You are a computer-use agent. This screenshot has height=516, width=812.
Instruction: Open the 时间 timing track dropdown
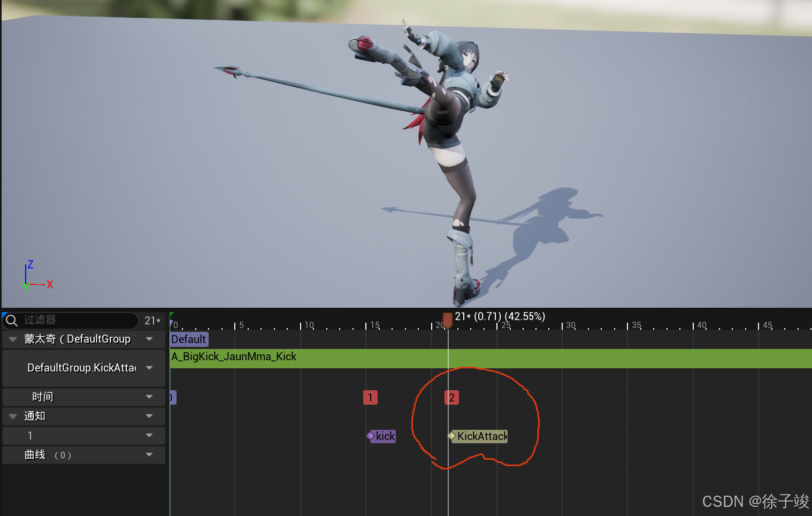click(x=149, y=397)
